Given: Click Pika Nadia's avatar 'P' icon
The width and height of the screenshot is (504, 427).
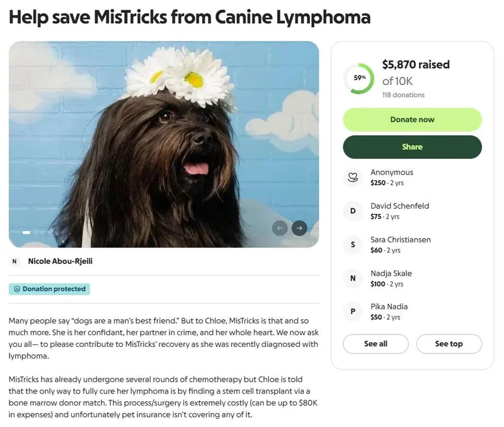Looking at the screenshot, I should point(353,312).
